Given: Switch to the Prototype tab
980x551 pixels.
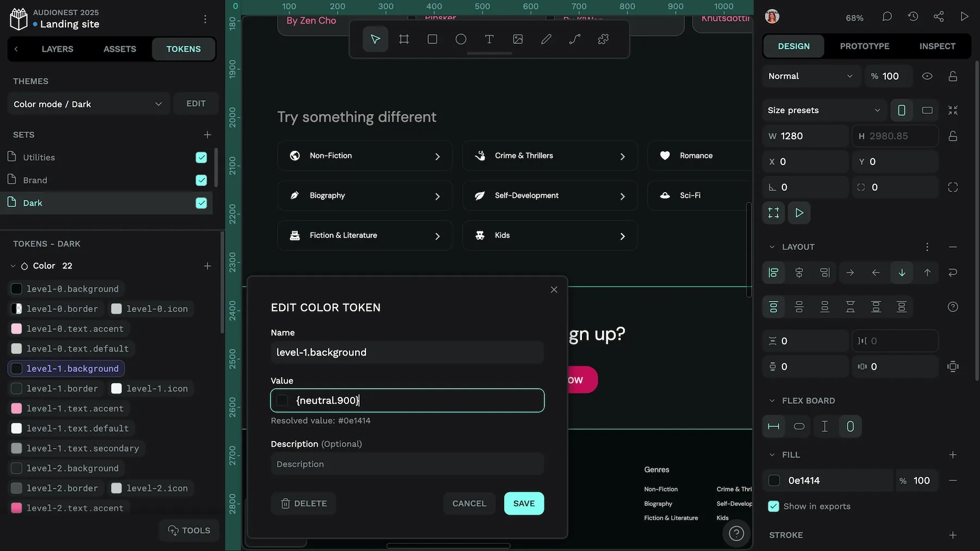Looking at the screenshot, I should coord(864,46).
